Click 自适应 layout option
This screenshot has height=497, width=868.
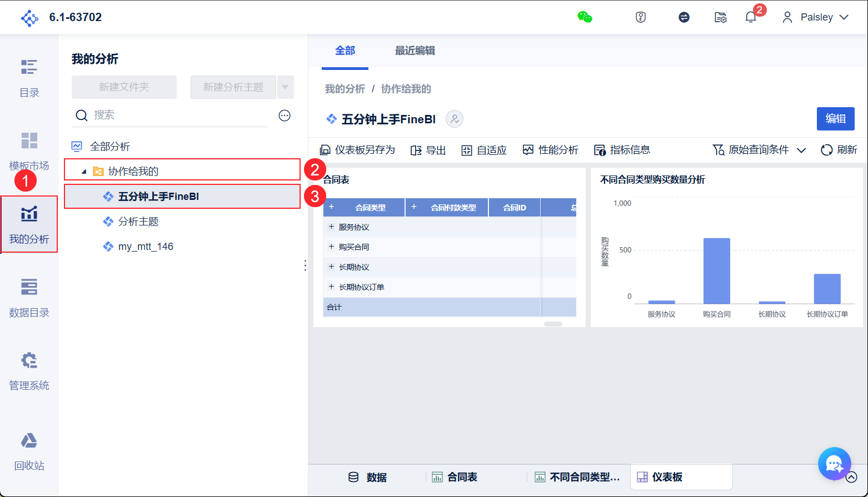coord(484,150)
